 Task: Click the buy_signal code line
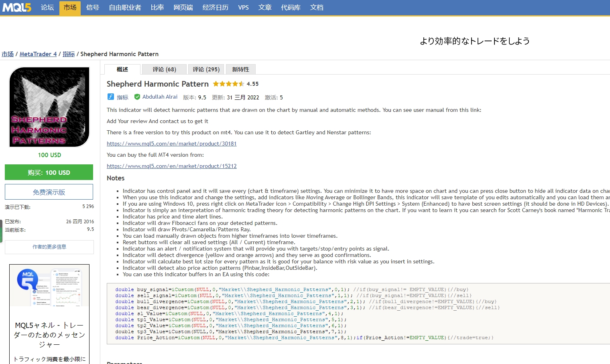pyautogui.click(x=292, y=289)
